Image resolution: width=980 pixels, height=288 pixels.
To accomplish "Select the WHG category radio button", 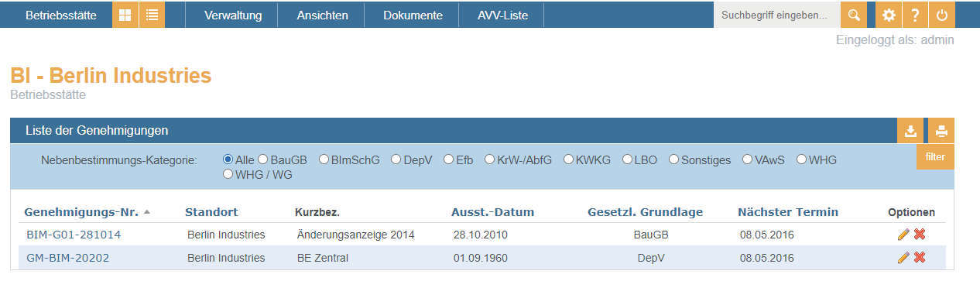I will 802,159.
